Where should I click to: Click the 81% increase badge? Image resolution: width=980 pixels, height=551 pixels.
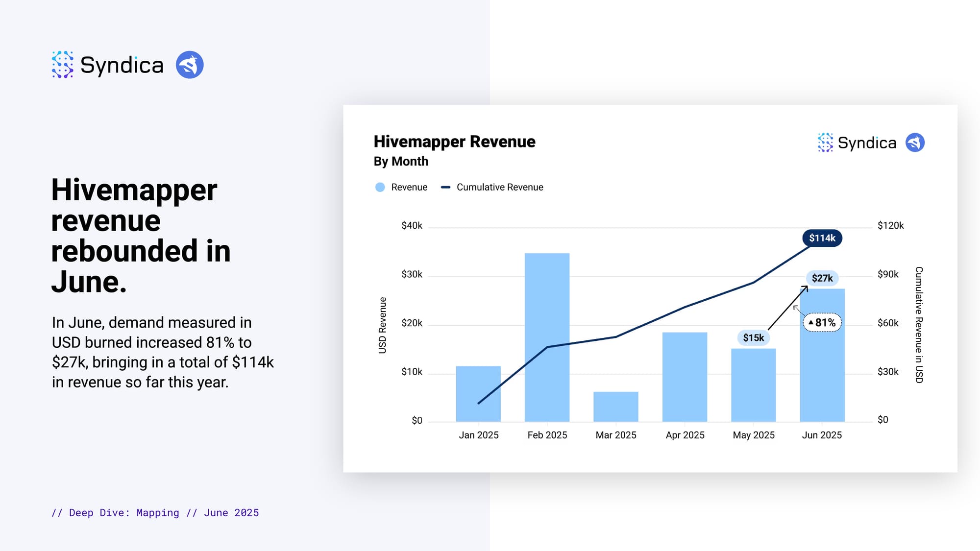[x=822, y=322]
